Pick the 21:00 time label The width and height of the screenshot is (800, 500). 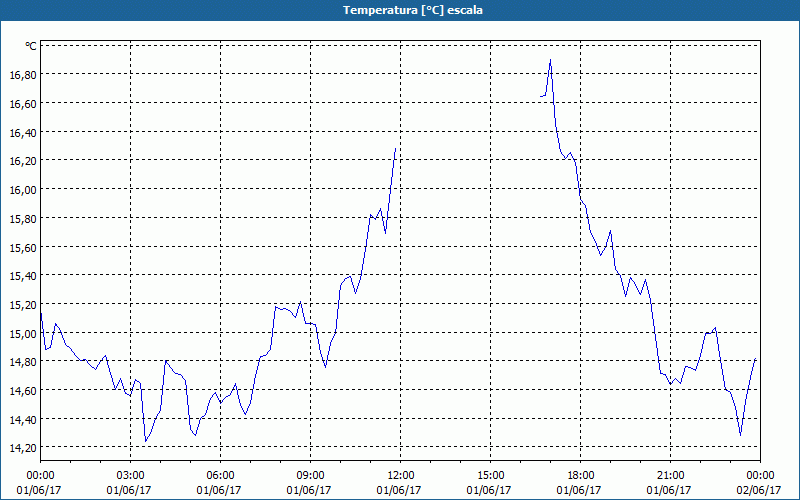tap(670, 476)
